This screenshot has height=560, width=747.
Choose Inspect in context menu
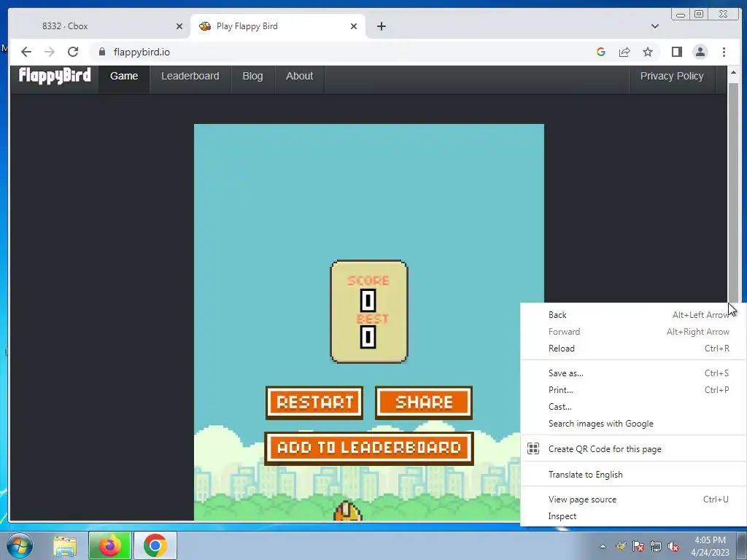(x=634, y=516)
